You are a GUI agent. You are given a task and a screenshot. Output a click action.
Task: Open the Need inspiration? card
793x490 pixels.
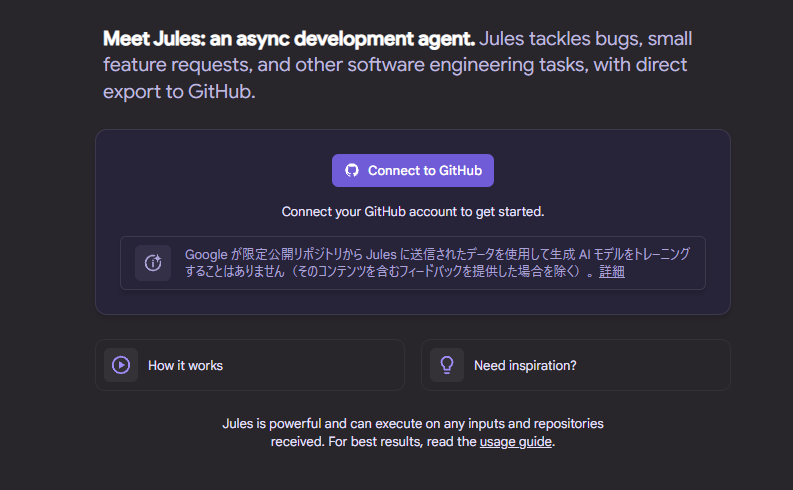(576, 365)
